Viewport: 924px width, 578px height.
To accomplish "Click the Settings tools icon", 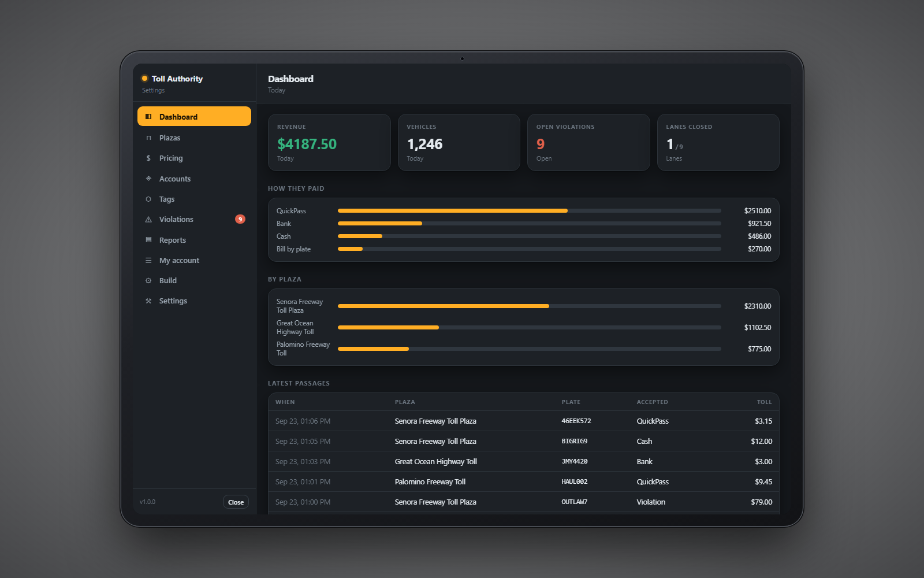I will coord(148,301).
